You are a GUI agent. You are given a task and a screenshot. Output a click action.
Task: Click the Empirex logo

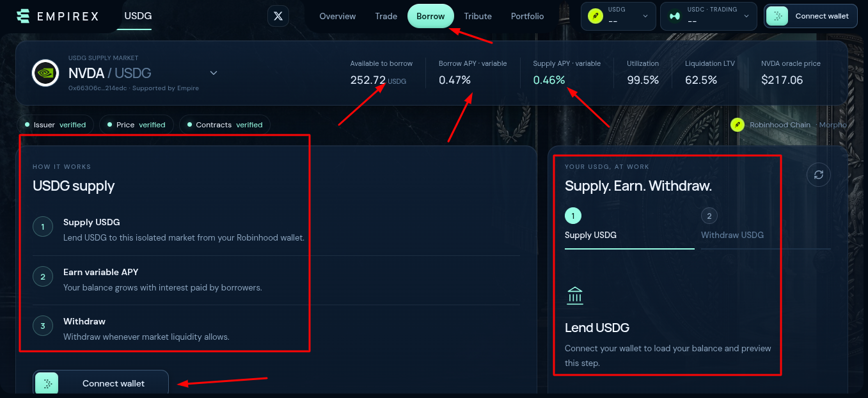click(58, 16)
